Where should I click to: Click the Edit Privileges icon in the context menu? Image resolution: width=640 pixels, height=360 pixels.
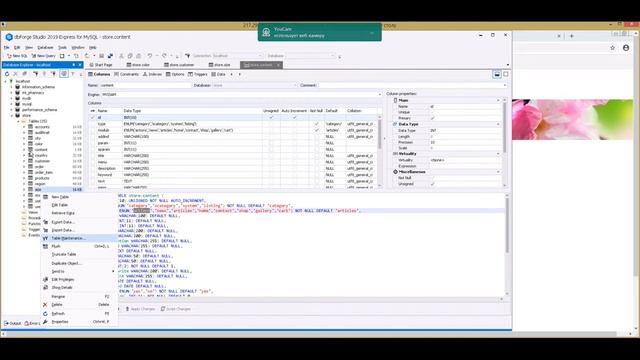pos(45,280)
